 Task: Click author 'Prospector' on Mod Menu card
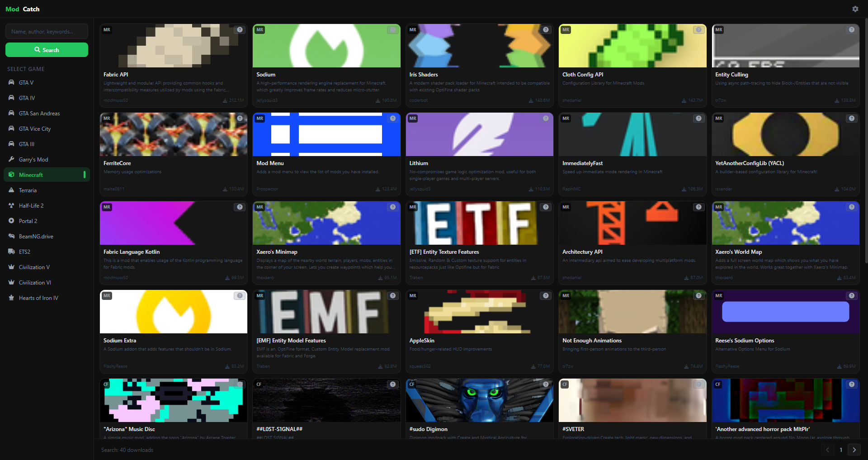click(267, 189)
